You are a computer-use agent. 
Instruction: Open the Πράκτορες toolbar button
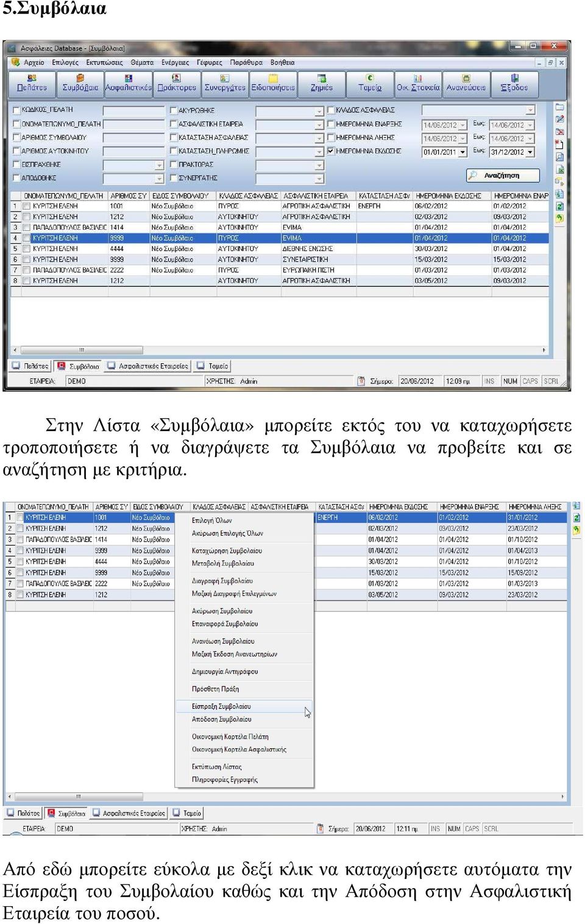176,84
